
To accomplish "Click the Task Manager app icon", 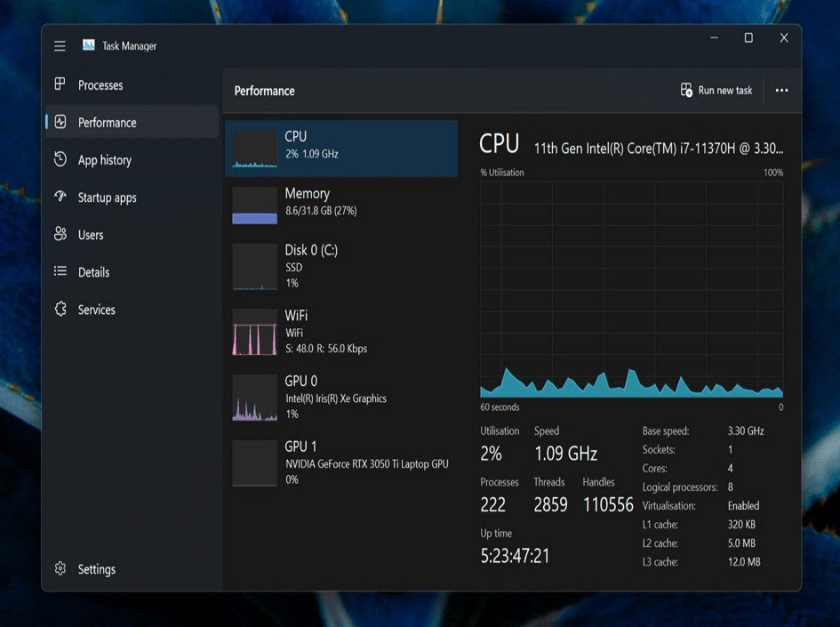I will coord(89,45).
